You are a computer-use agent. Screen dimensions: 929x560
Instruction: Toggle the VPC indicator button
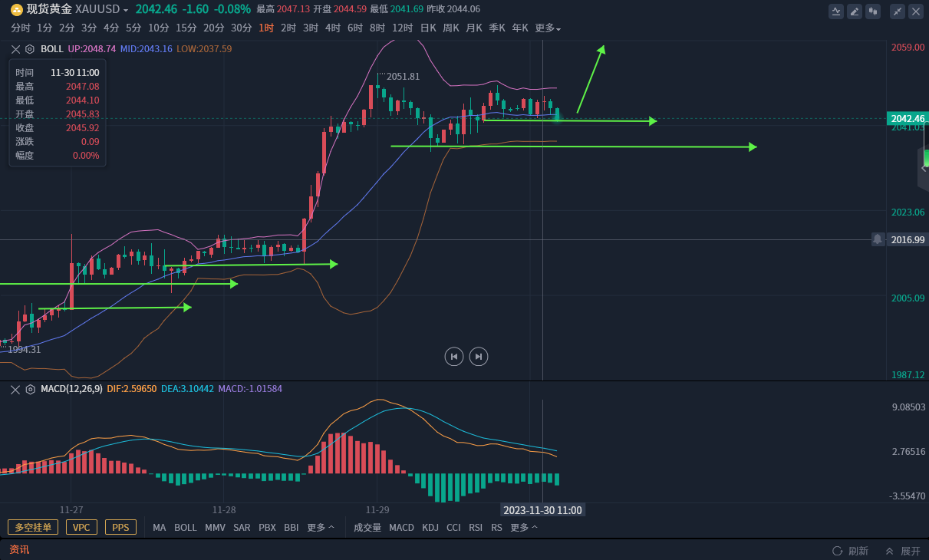tap(81, 528)
